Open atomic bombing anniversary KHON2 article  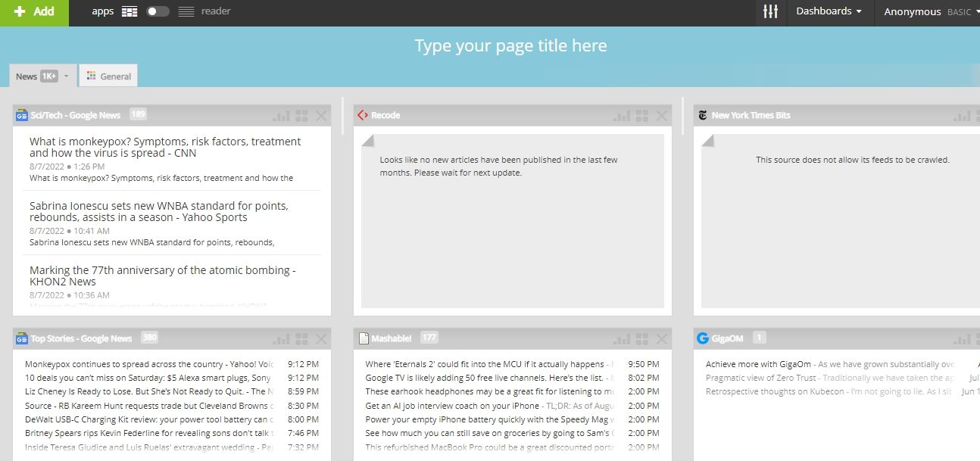[163, 276]
